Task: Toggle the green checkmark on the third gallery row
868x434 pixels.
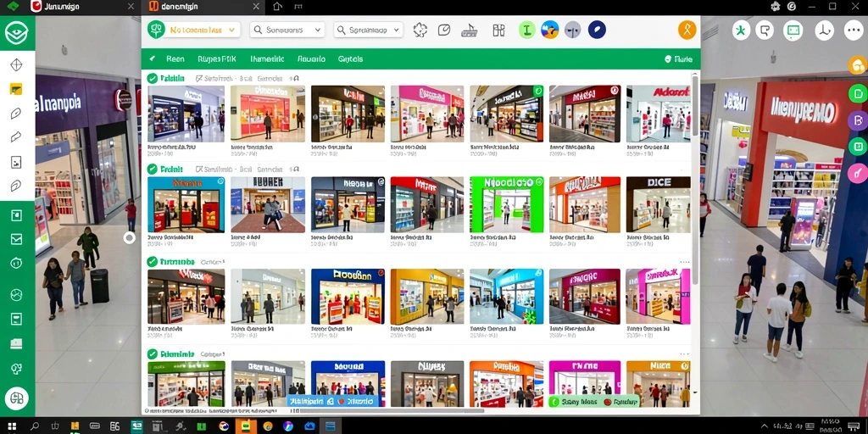Action: point(153,261)
